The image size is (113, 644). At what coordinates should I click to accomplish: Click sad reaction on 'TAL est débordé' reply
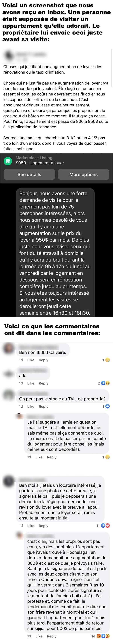tap(108, 457)
